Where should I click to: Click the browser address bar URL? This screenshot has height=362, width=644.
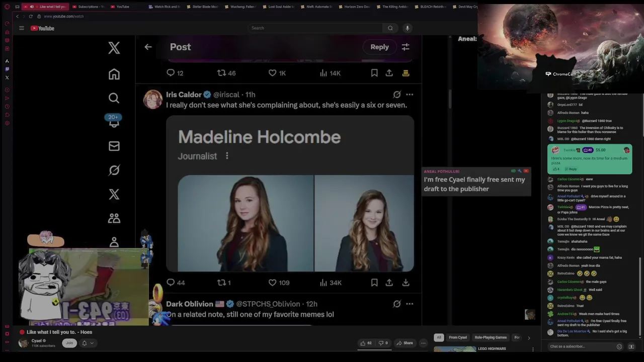[63, 16]
